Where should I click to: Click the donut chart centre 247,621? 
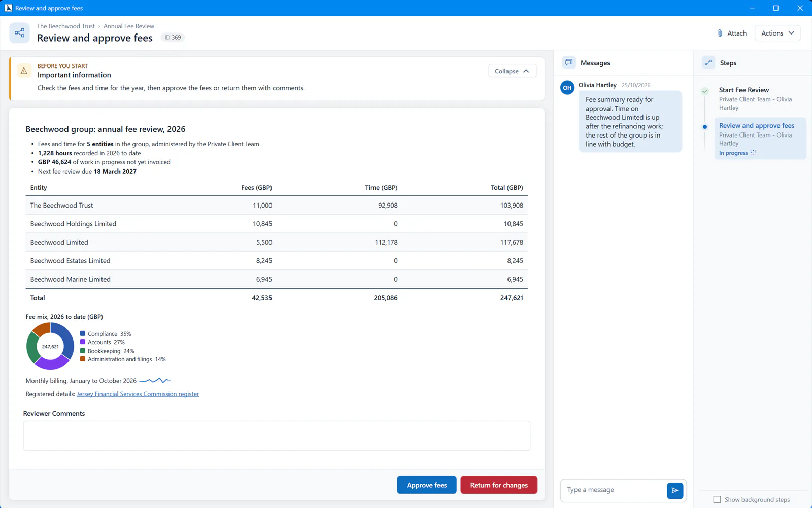click(50, 347)
